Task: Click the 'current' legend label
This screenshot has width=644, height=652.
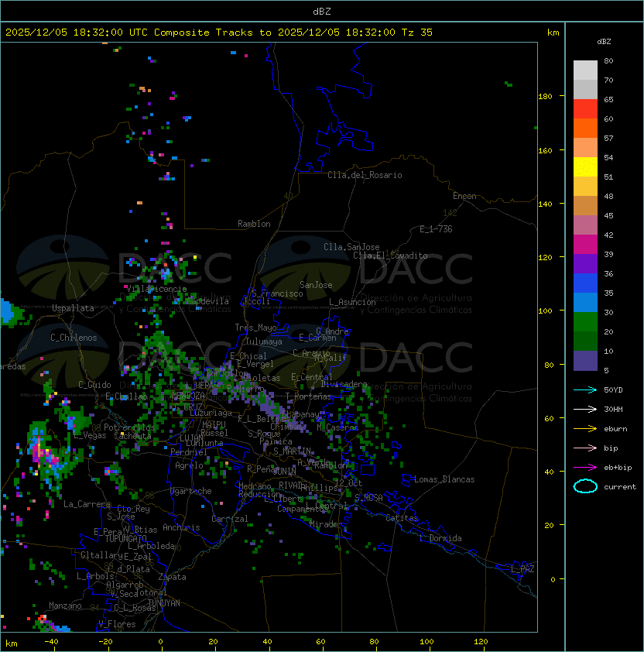Action: coord(620,486)
